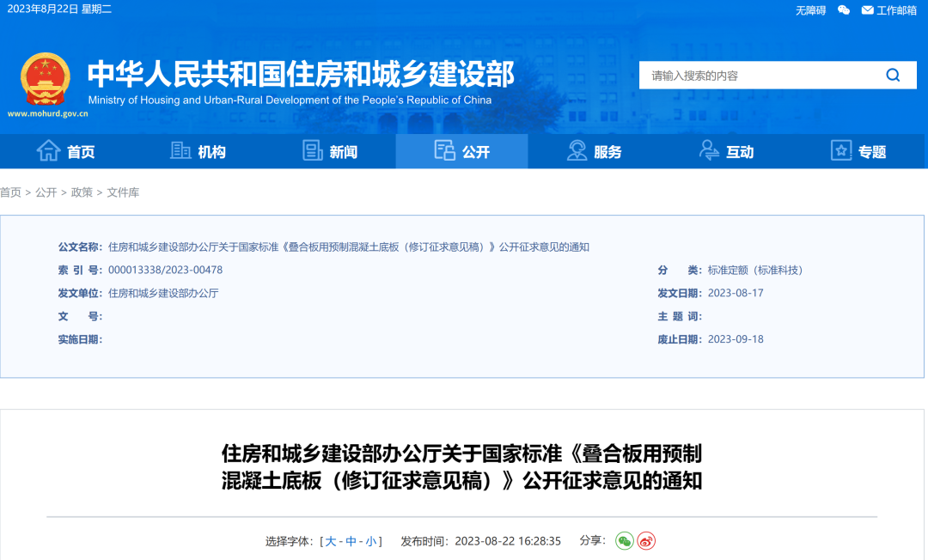Open the WeChat icon in top bar

[844, 10]
